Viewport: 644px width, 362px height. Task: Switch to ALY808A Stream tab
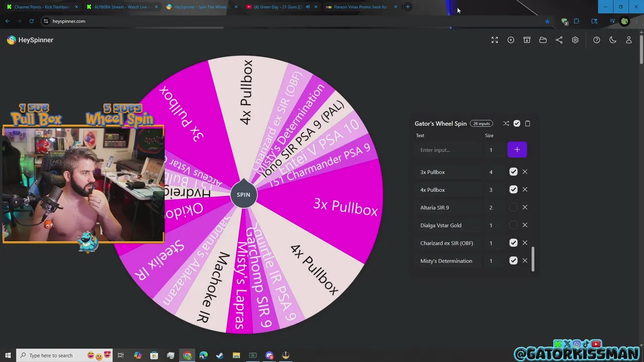tap(121, 7)
